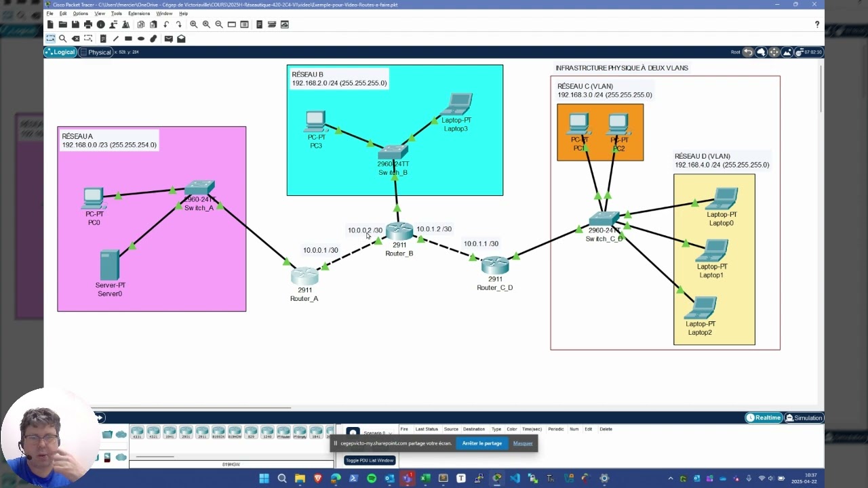Save the project with the floppy icon
The image size is (868, 488).
(x=75, y=24)
